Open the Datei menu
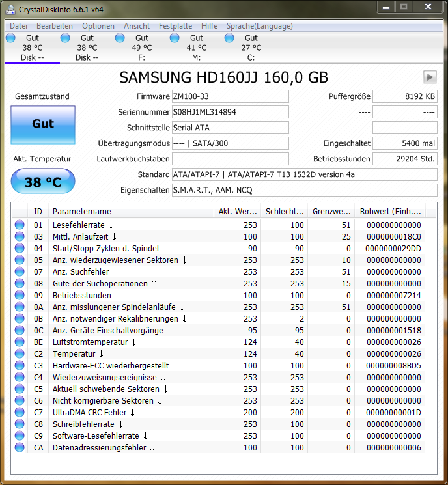The width and height of the screenshot is (448, 485). click(x=19, y=26)
